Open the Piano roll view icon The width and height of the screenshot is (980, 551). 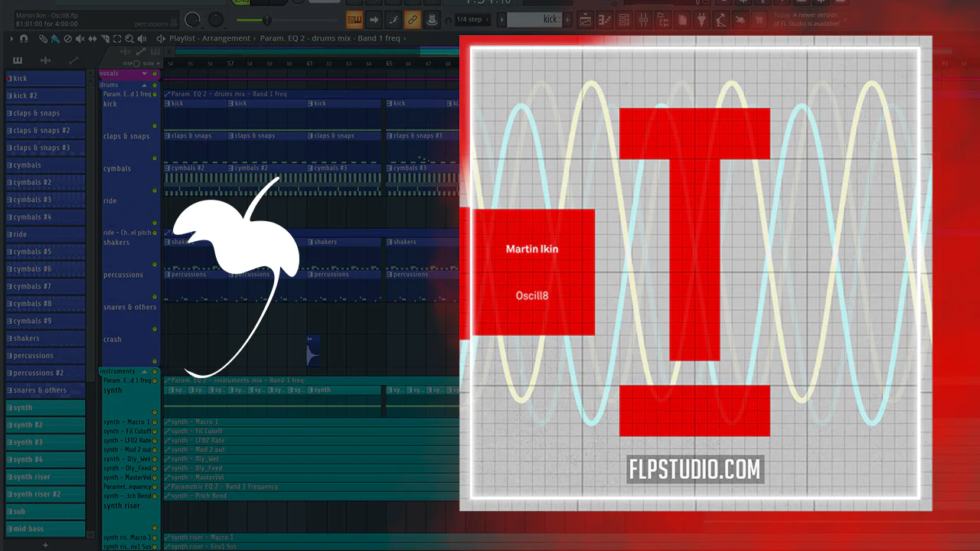[606, 19]
